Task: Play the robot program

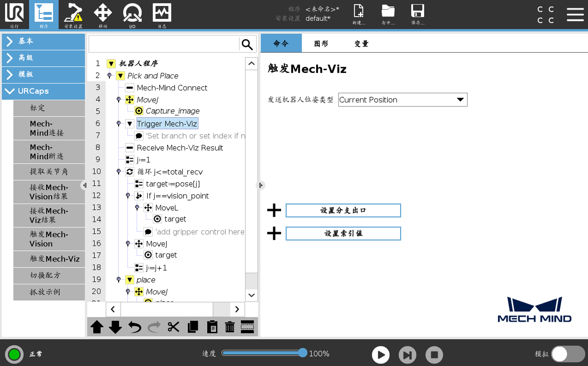Action: pos(381,355)
